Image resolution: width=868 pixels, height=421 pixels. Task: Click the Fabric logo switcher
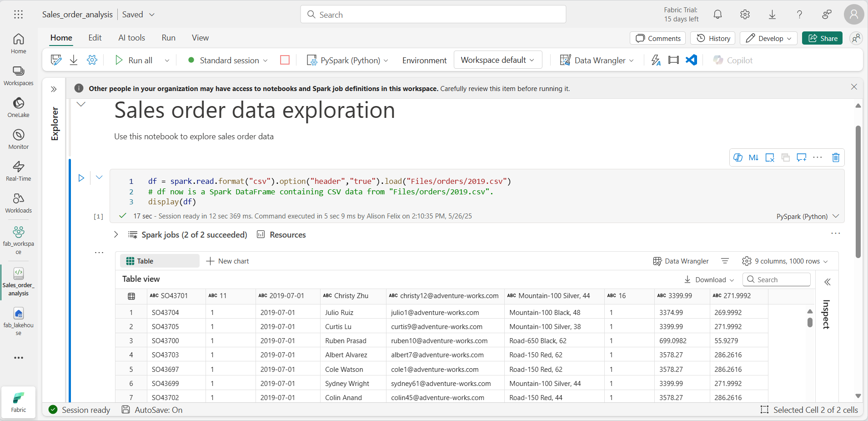click(x=18, y=402)
